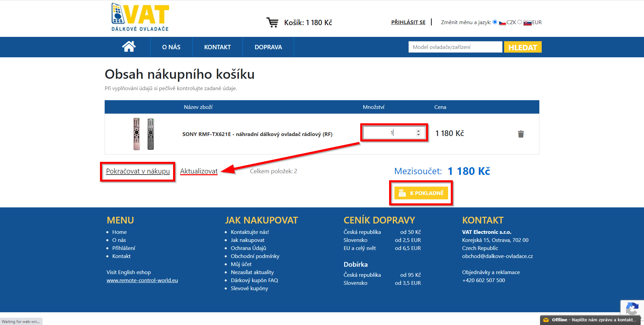Open Dárkový kupón FAQ link
Image resolution: width=644 pixels, height=325 pixels.
[254, 280]
